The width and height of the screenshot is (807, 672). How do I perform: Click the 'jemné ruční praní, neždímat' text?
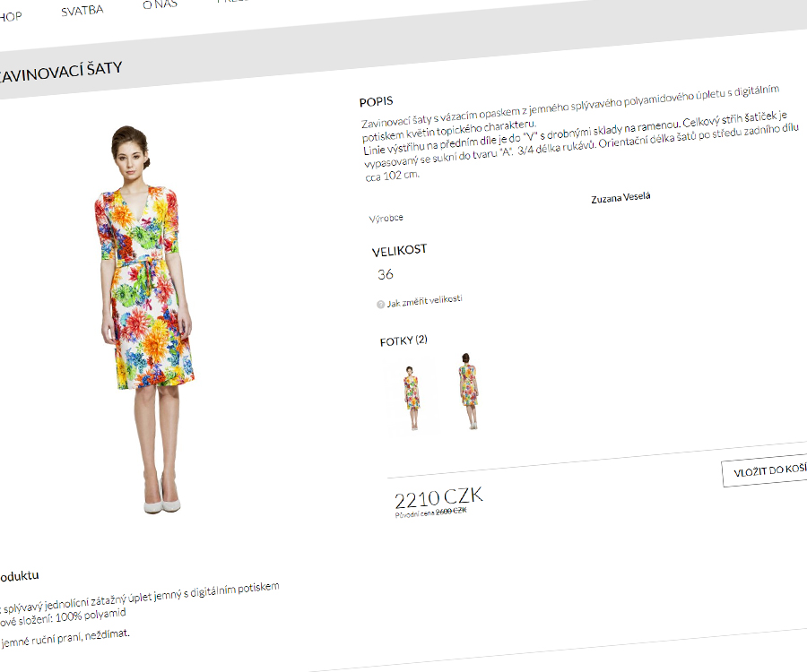(65, 638)
